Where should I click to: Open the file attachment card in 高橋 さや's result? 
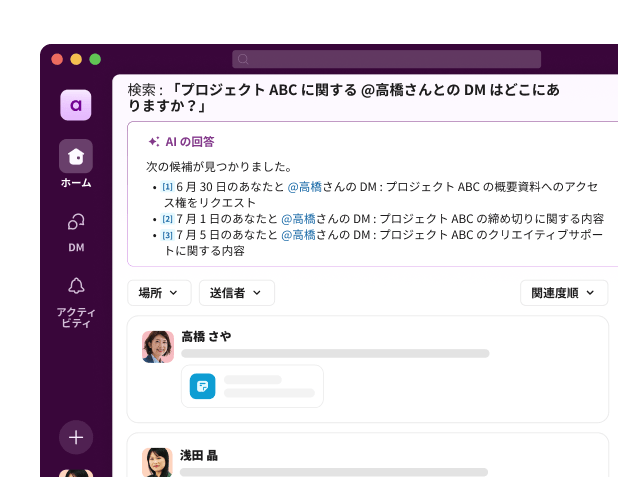click(252, 386)
